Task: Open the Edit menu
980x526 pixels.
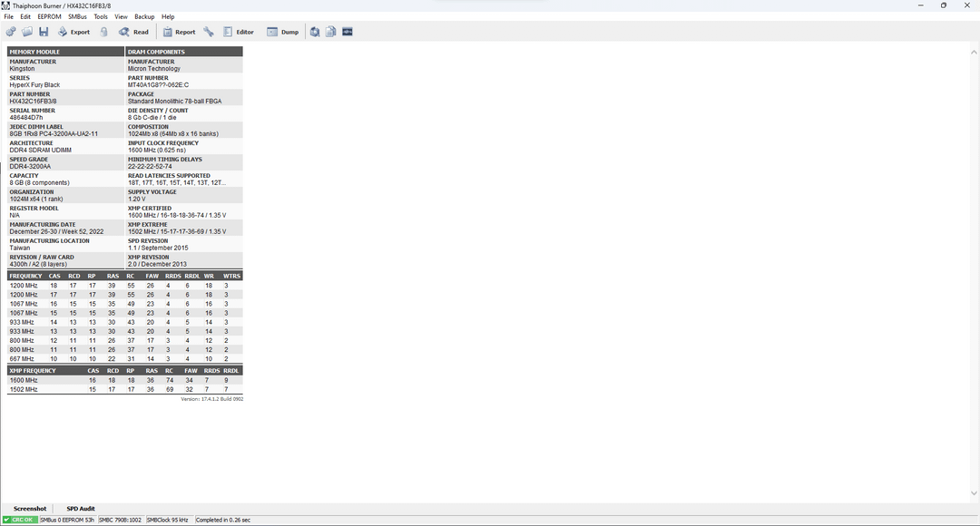Action: (25, 17)
